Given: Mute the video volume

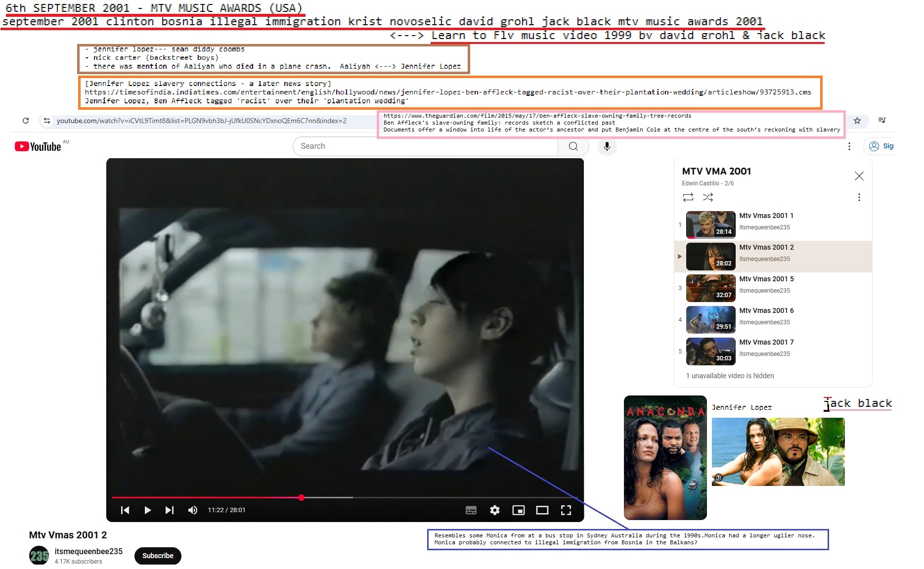Looking at the screenshot, I should (193, 510).
